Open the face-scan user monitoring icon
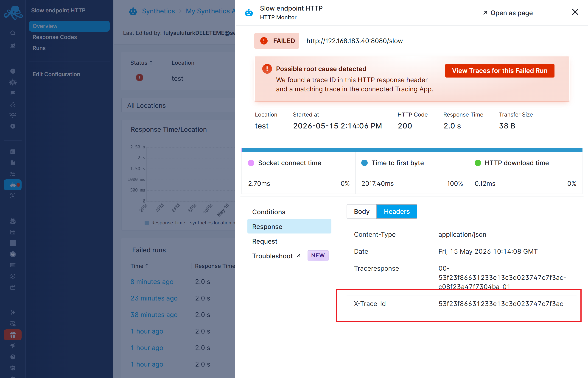This screenshot has height=378, width=588. click(13, 196)
